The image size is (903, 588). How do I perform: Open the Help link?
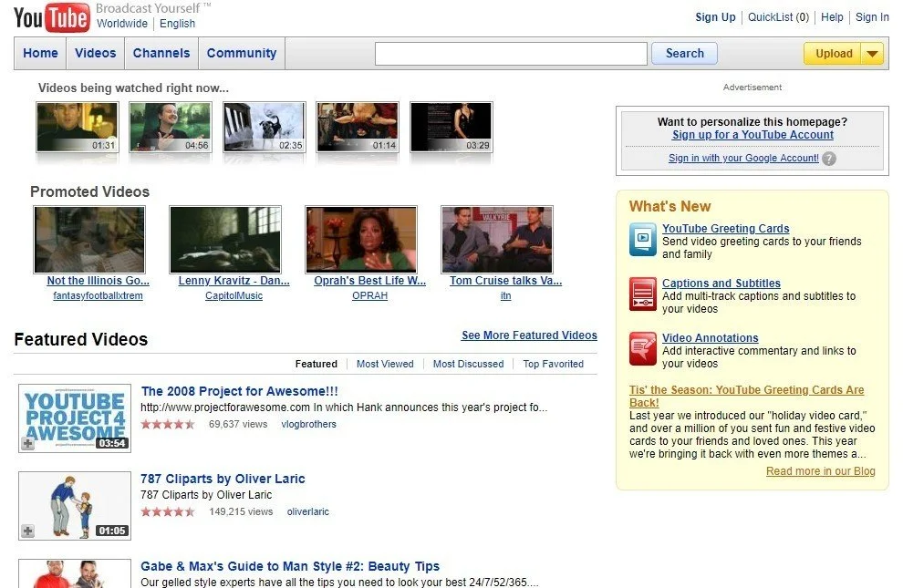coord(832,17)
